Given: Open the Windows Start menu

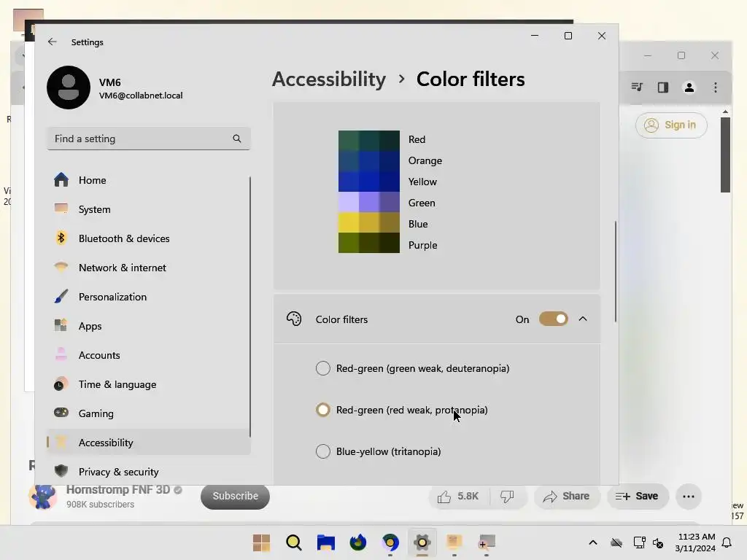Looking at the screenshot, I should pyautogui.click(x=261, y=542).
